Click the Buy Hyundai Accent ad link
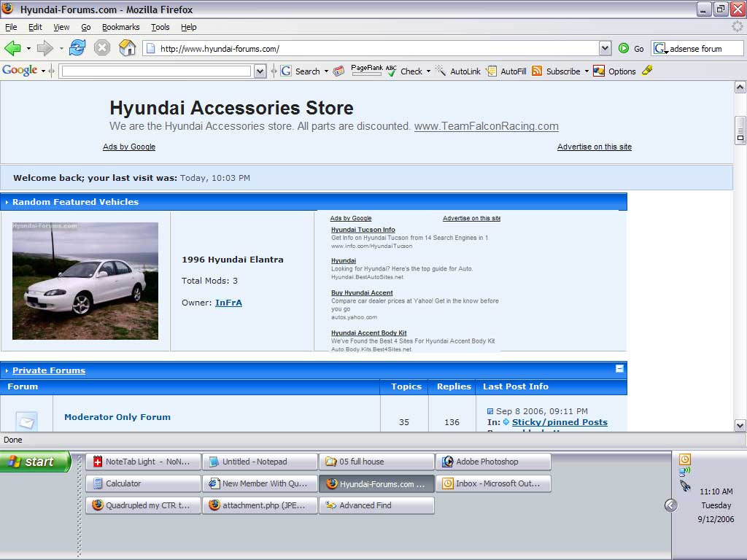The height and width of the screenshot is (560, 747). (362, 293)
